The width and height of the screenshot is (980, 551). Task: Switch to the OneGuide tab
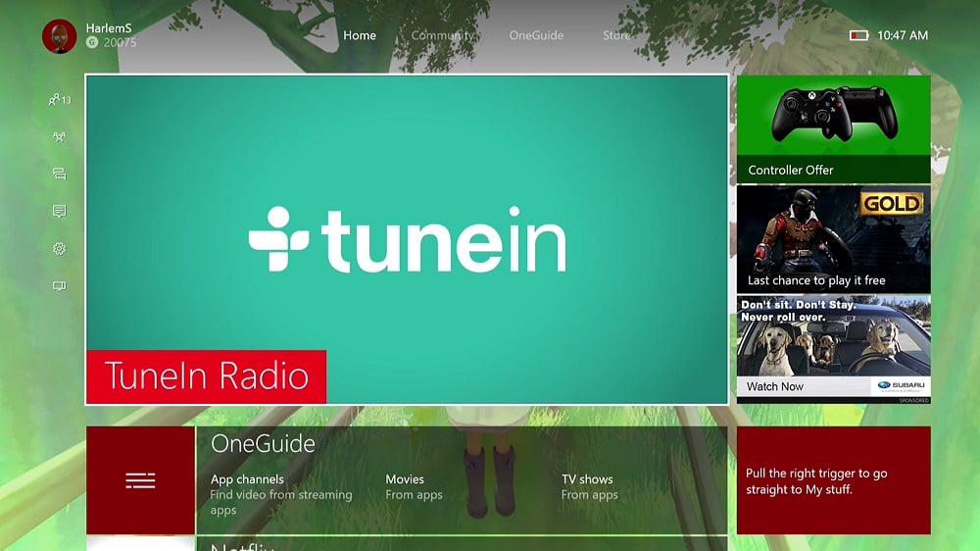coord(536,35)
